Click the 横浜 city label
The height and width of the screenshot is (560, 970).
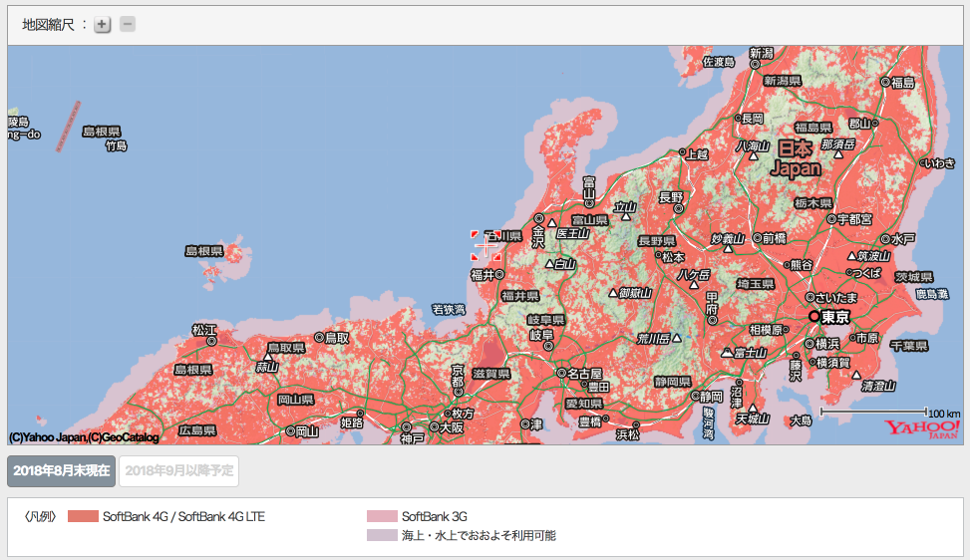pyautogui.click(x=827, y=344)
